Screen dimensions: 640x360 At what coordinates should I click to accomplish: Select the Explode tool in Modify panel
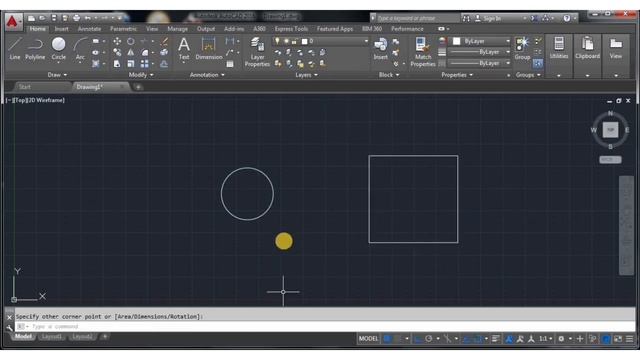pyautogui.click(x=164, y=52)
